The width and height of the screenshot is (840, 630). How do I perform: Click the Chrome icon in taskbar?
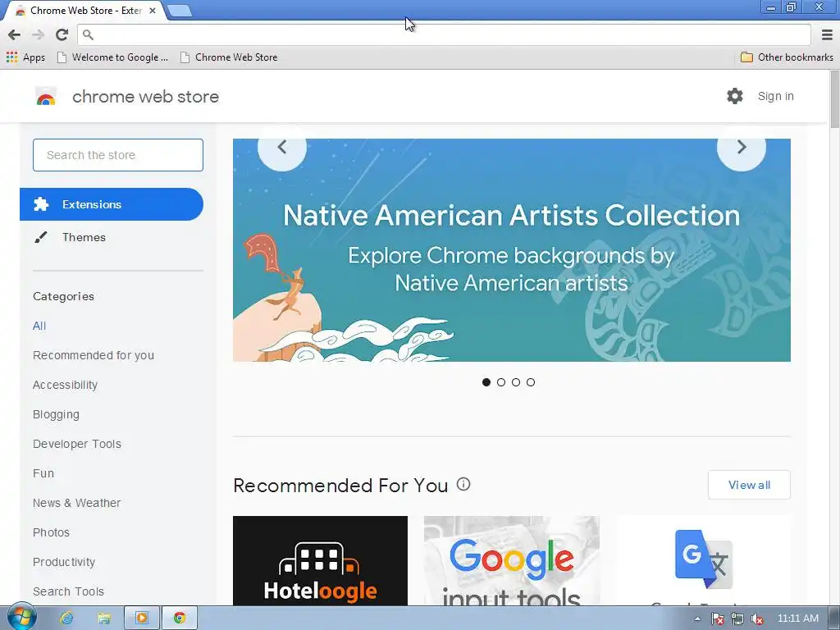[x=180, y=619]
